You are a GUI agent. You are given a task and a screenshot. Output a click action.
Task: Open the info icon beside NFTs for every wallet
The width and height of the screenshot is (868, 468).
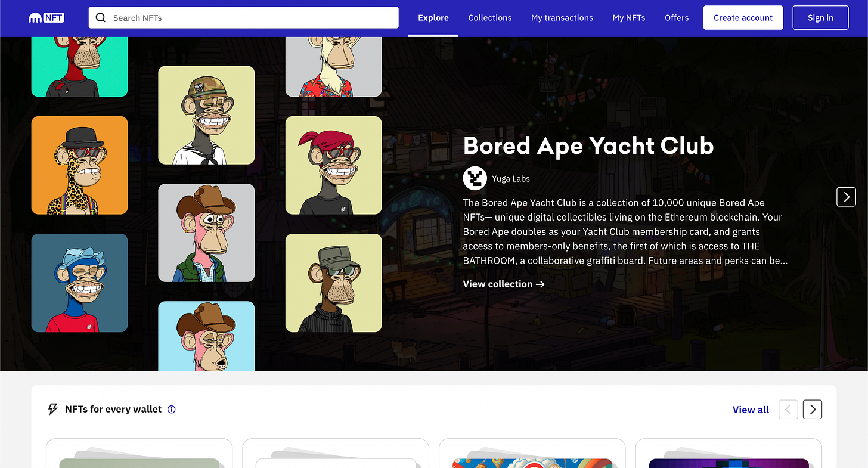coord(172,410)
